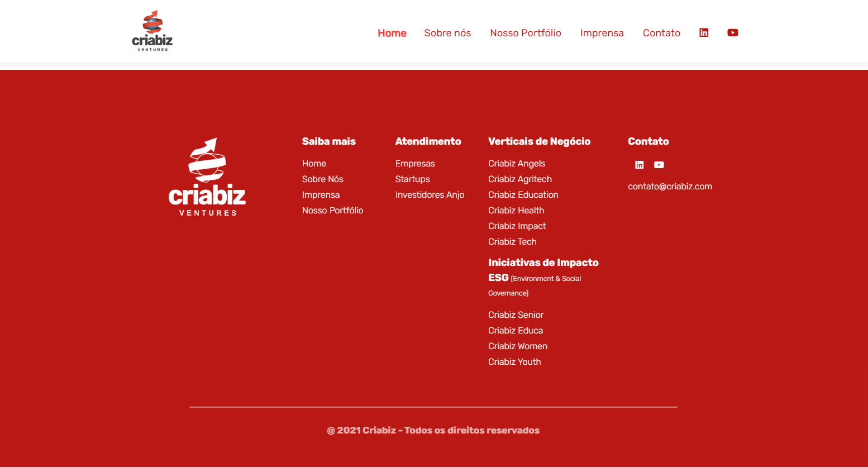Open the Criabiz Youth footer link

click(x=514, y=362)
